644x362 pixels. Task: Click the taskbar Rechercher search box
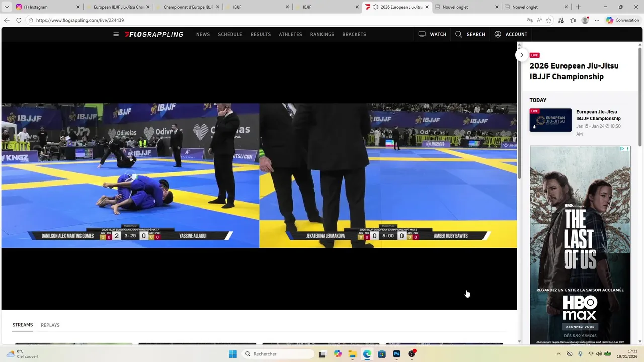278,354
